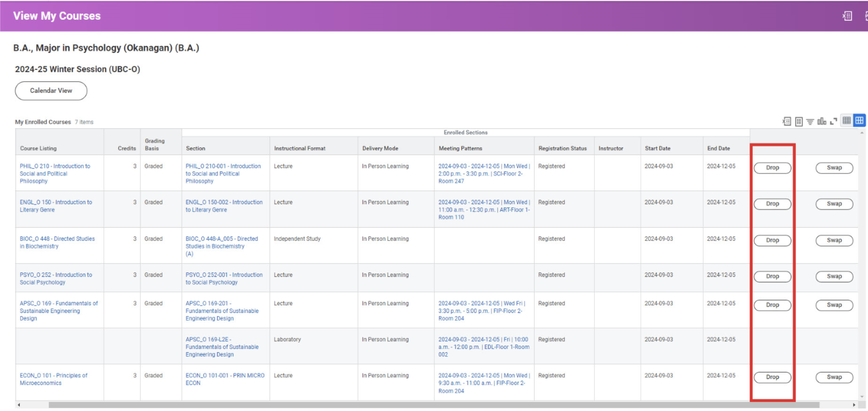Viewport: 868px width, 411px height.
Task: Click the Calendar View button
Action: click(51, 91)
